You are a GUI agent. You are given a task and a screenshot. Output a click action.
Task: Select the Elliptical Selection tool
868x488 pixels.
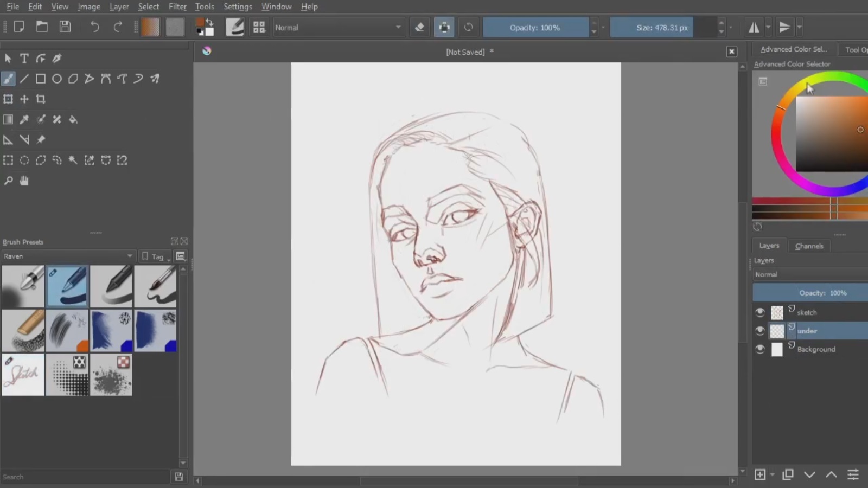24,160
